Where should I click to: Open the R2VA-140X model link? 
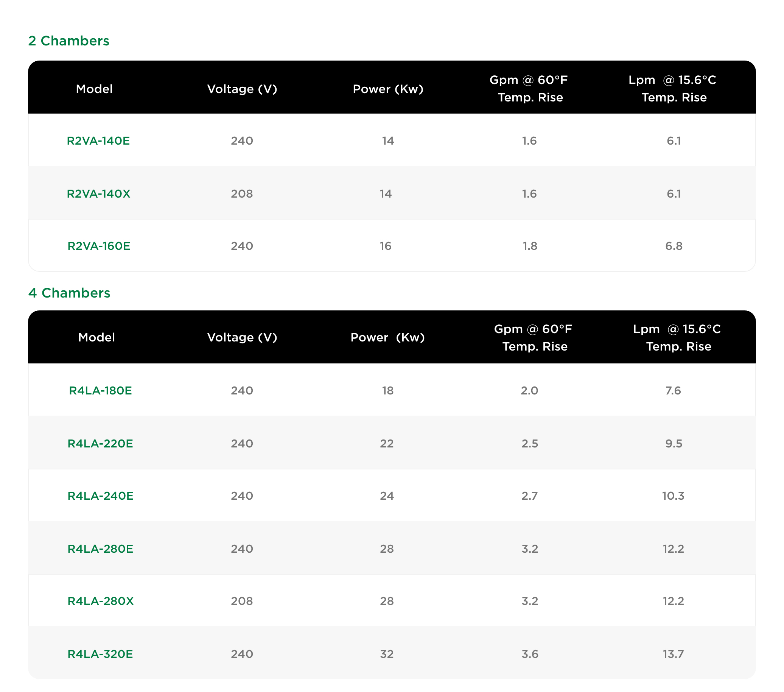coord(99,194)
